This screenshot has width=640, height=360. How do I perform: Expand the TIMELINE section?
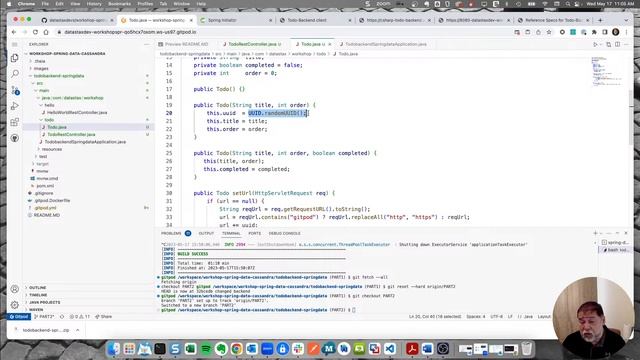pyautogui.click(x=38, y=295)
